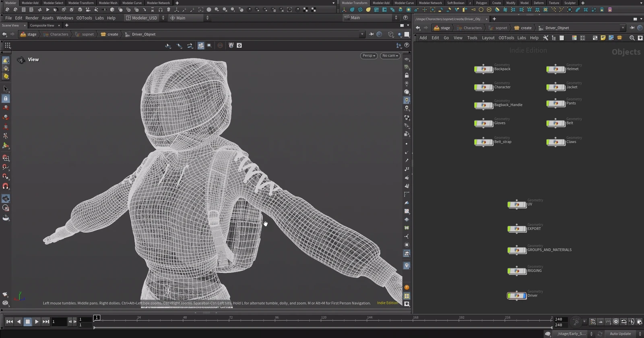644x338 pixels.
Task: Click the sphere primitive shelf icon
Action: (x=208, y=10)
